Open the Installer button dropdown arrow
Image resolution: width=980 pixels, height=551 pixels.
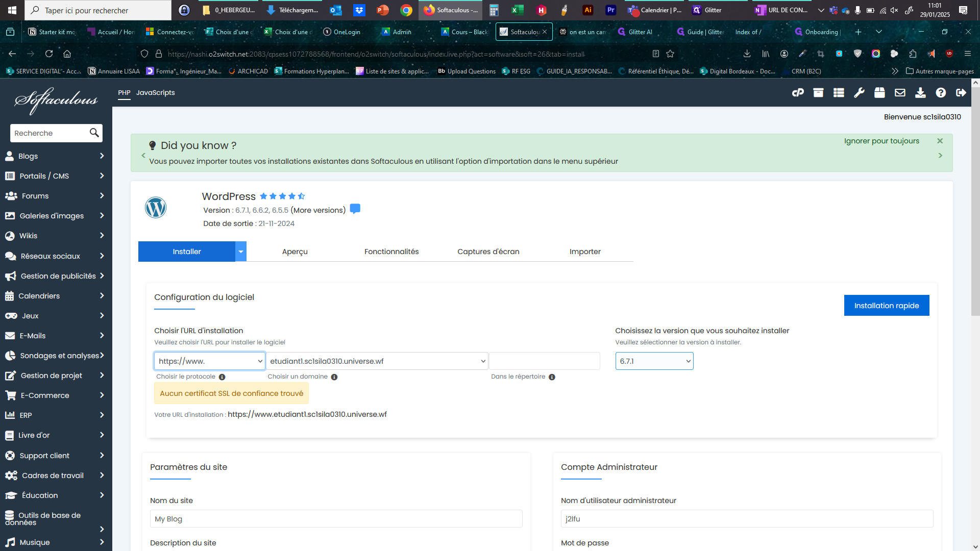click(x=241, y=252)
